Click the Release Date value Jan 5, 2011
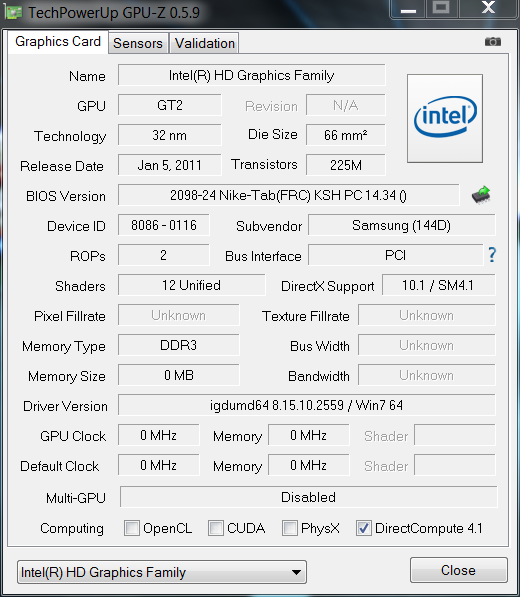 (x=170, y=165)
